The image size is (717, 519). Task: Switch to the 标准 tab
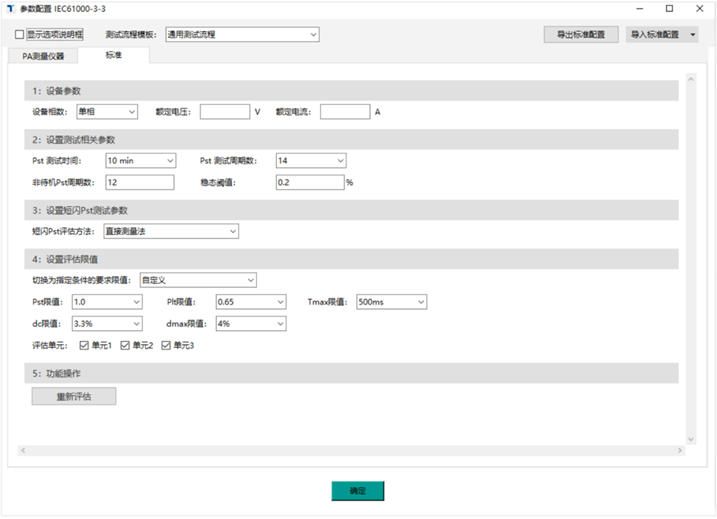(x=114, y=55)
